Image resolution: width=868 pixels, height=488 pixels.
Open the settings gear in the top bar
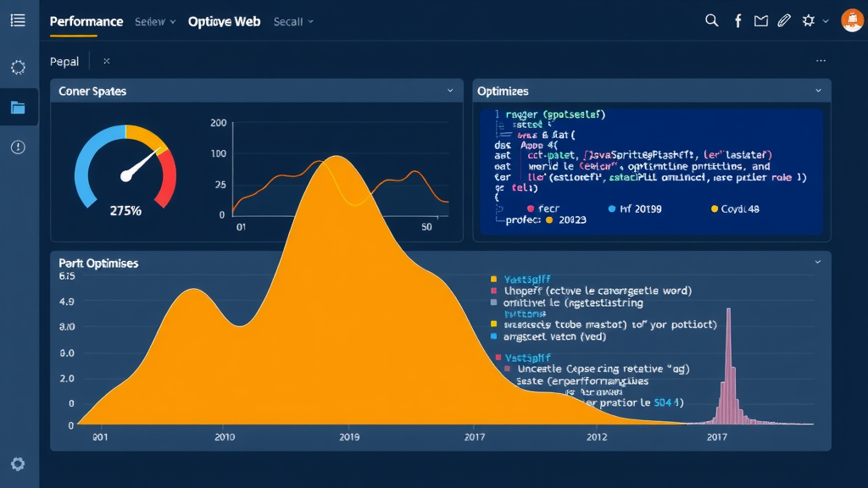808,19
